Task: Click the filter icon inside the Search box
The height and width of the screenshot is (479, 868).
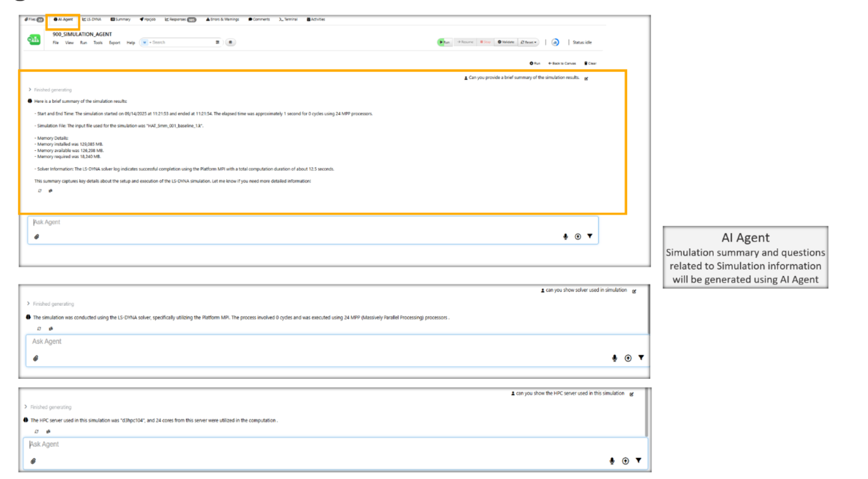Action: (217, 42)
